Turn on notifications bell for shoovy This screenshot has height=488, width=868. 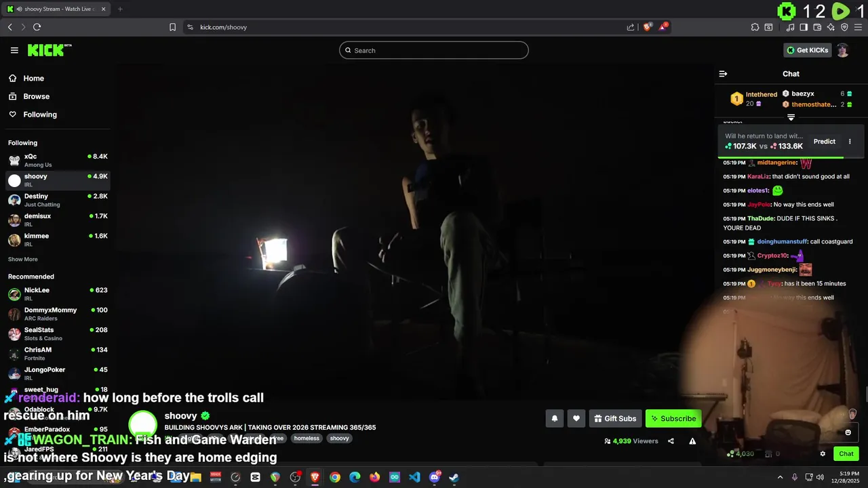click(555, 419)
